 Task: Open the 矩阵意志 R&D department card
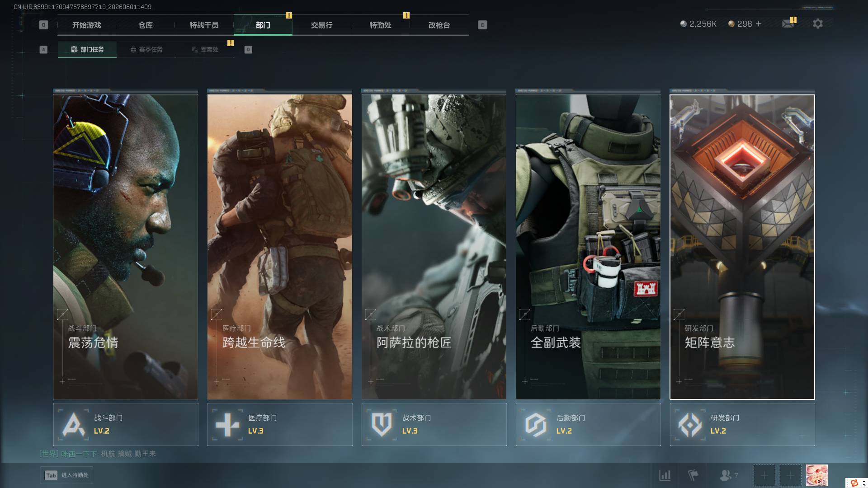coord(742,247)
